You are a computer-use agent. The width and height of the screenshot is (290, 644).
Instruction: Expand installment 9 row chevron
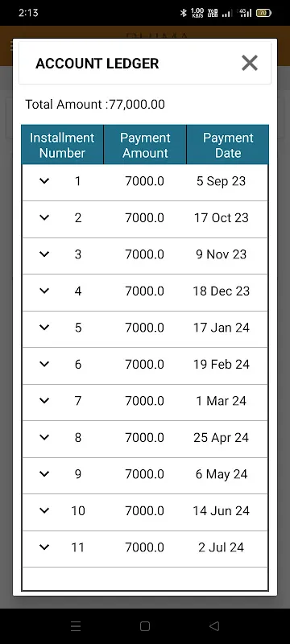(x=44, y=473)
